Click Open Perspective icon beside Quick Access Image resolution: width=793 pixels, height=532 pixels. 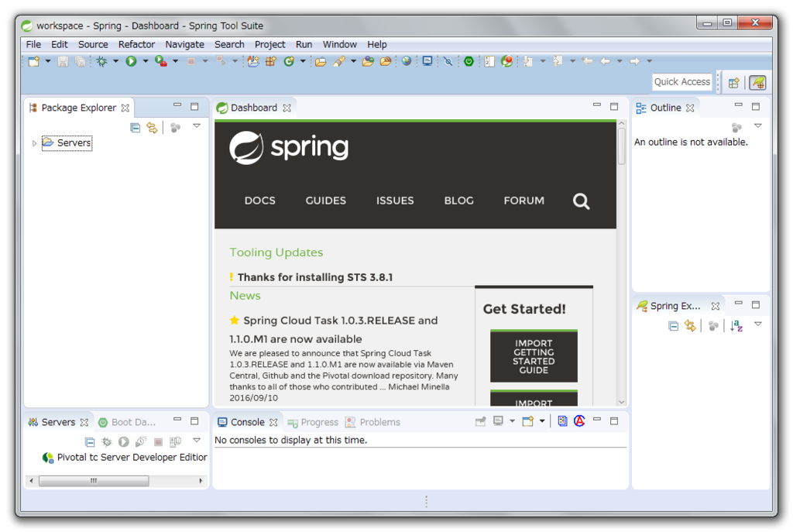[734, 82]
